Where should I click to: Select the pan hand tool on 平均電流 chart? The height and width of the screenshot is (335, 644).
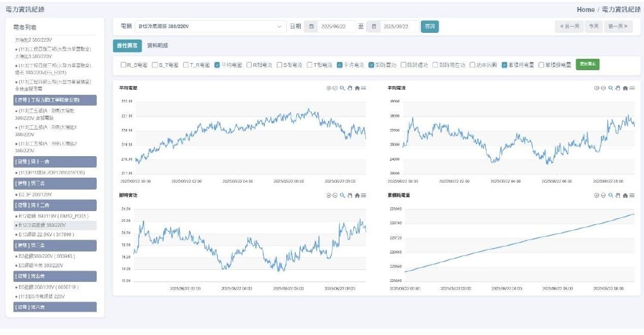(x=617, y=88)
